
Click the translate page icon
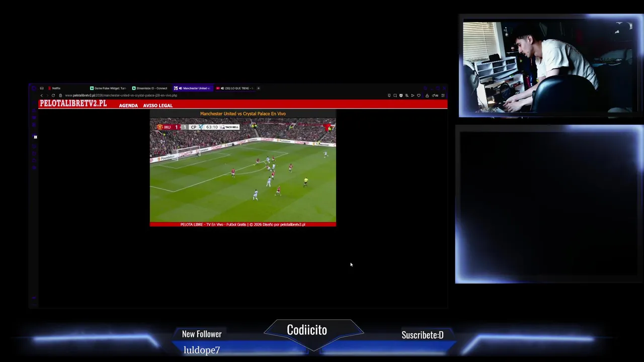tap(407, 96)
